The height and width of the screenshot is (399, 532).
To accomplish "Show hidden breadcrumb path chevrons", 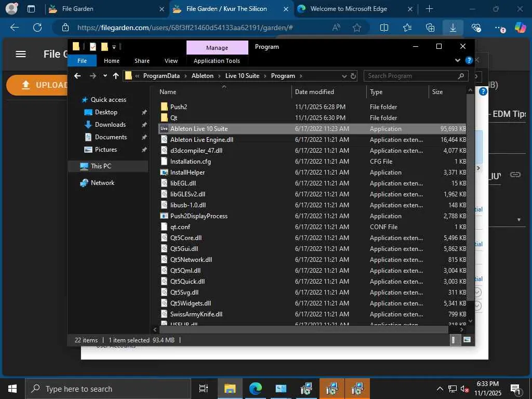I will [x=137, y=76].
